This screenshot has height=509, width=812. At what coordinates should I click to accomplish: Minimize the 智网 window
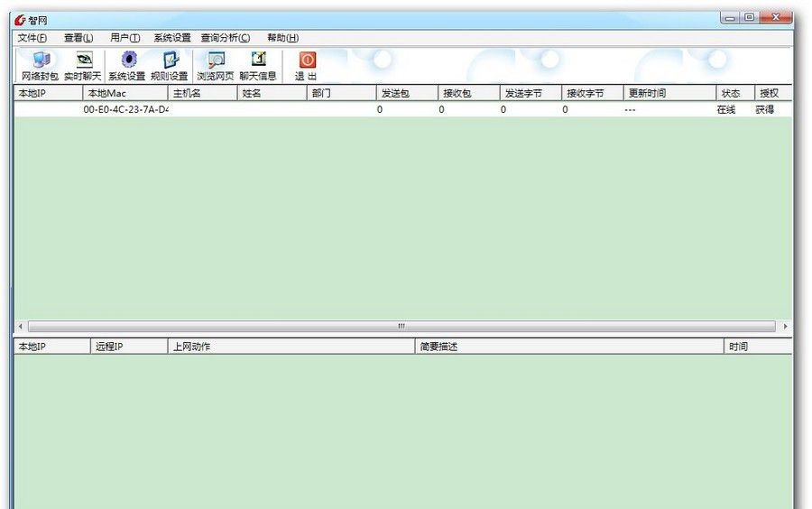tap(730, 18)
